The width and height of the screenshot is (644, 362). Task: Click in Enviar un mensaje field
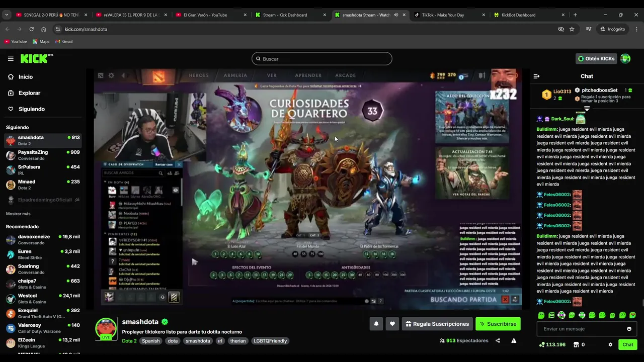(581, 329)
